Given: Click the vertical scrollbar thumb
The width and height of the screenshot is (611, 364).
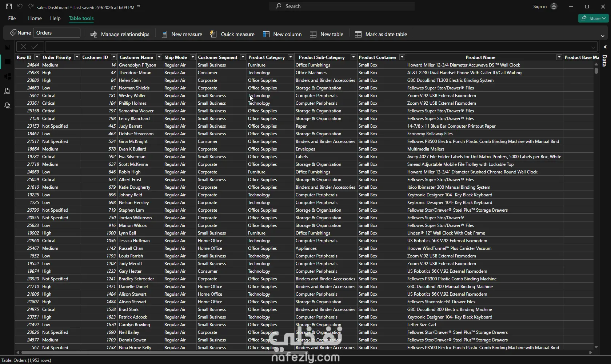Looking at the screenshot, I should [x=596, y=71].
